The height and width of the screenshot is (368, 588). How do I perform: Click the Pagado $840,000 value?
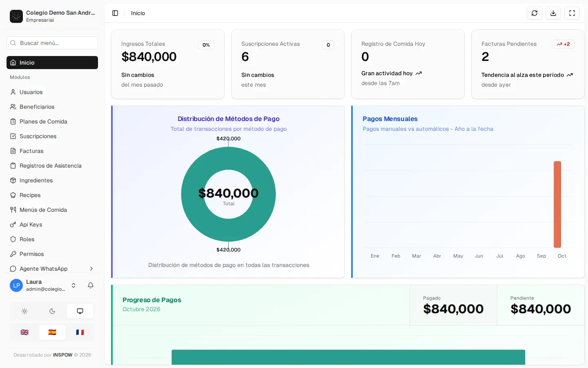pos(453,309)
